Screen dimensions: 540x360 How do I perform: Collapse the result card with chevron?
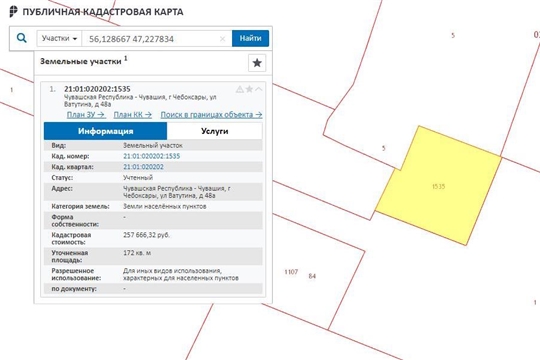(x=259, y=89)
